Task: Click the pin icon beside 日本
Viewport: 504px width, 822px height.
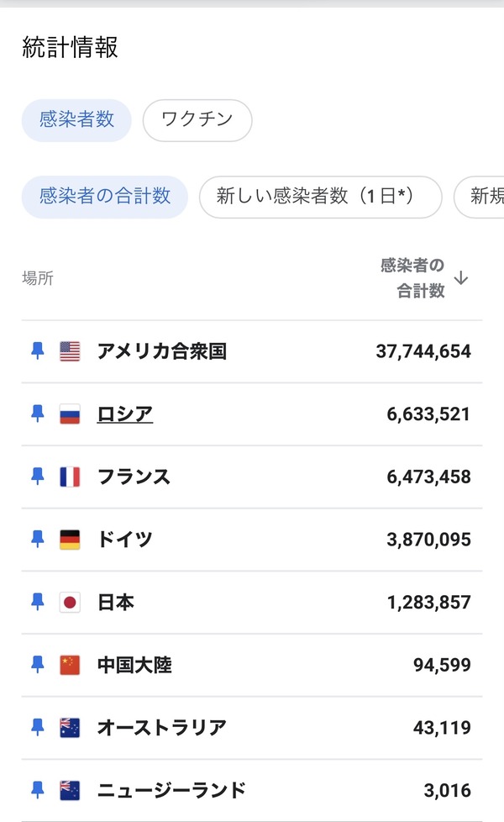Action: (x=37, y=602)
